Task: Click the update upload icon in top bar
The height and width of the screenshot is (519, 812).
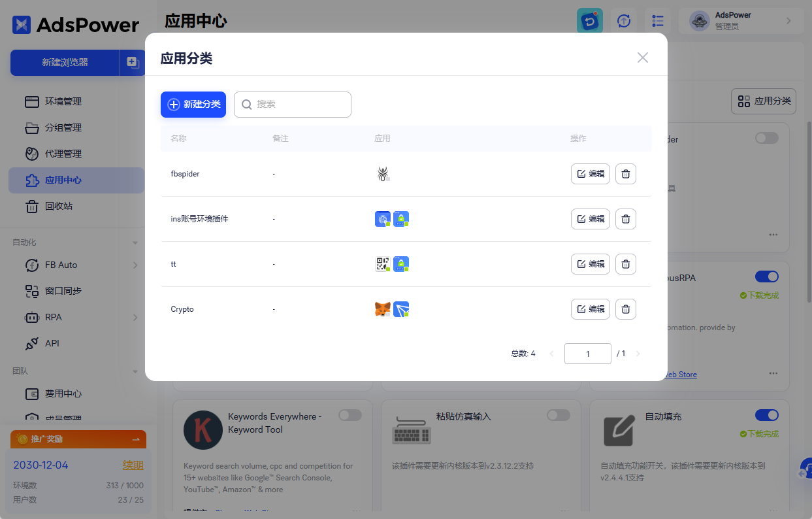Action: pos(624,21)
